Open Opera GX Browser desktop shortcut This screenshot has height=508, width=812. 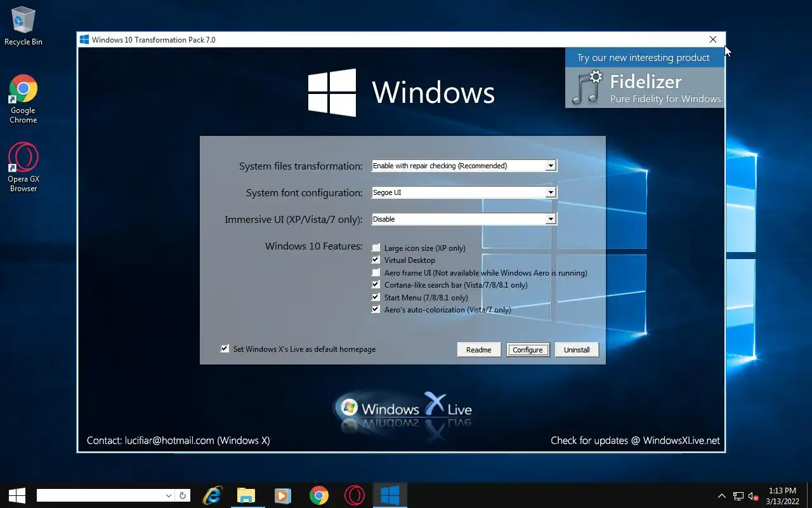point(23,168)
